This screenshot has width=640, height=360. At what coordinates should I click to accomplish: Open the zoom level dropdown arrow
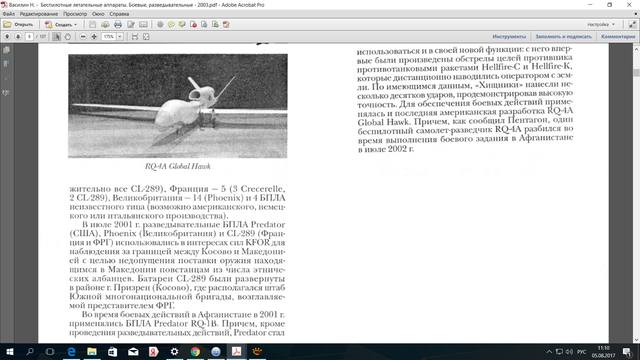click(120, 36)
